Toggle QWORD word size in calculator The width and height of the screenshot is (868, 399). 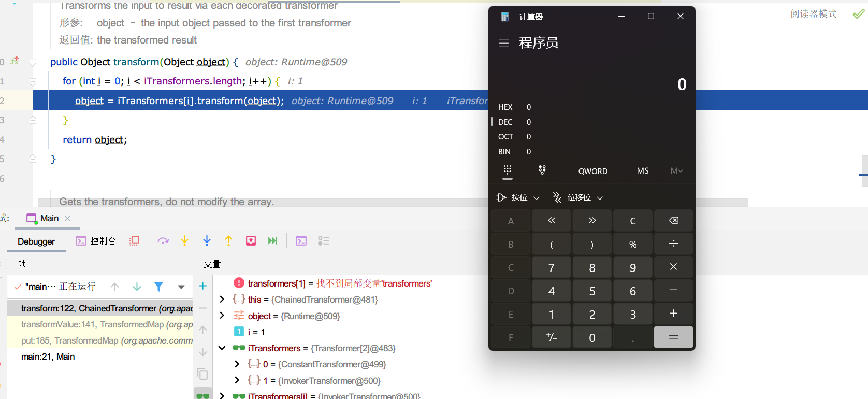593,171
